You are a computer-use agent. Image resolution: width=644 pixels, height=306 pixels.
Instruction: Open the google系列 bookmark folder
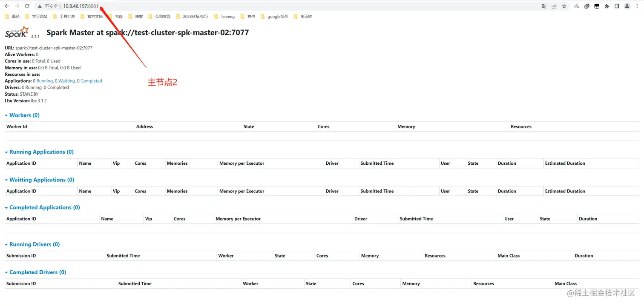tap(274, 17)
